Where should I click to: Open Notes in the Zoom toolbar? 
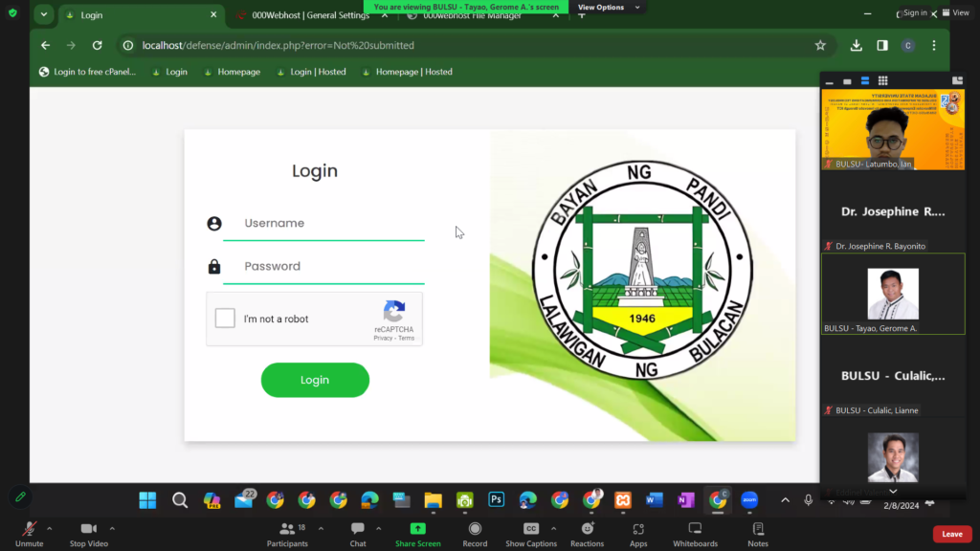click(758, 534)
